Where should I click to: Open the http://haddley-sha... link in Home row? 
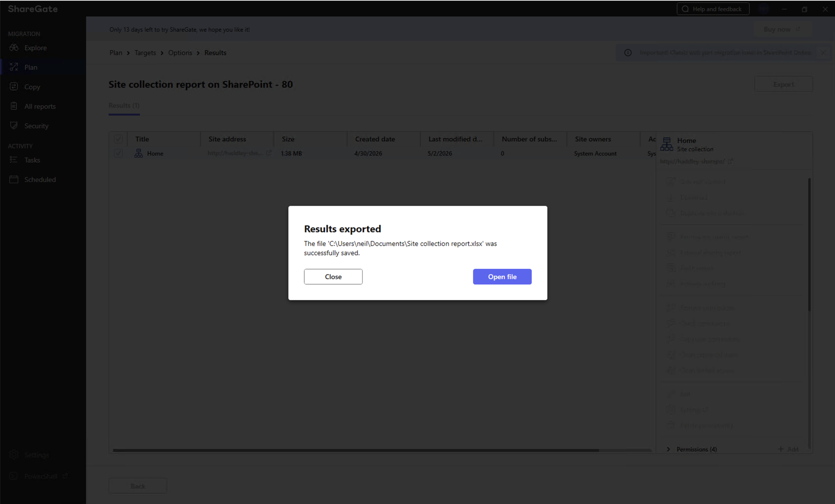[235, 153]
